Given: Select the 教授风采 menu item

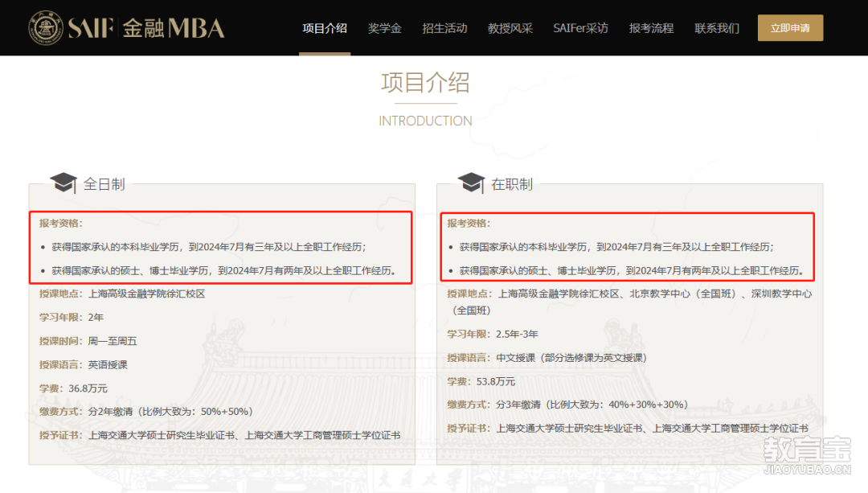Looking at the screenshot, I should pos(510,28).
